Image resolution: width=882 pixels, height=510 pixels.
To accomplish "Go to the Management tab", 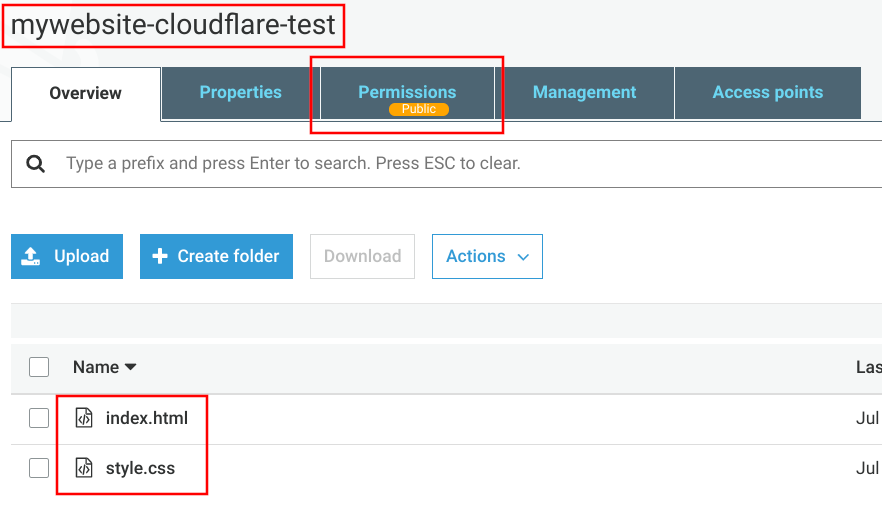I will [584, 92].
